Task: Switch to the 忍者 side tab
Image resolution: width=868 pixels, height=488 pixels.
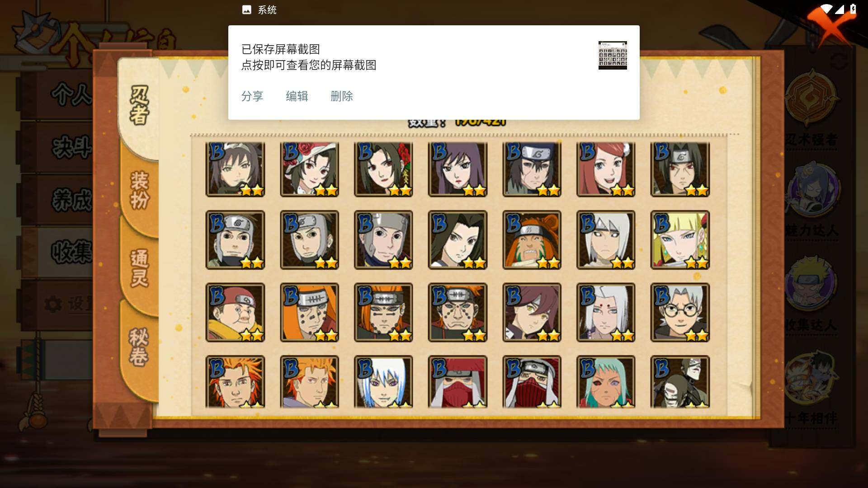Action: click(139, 105)
